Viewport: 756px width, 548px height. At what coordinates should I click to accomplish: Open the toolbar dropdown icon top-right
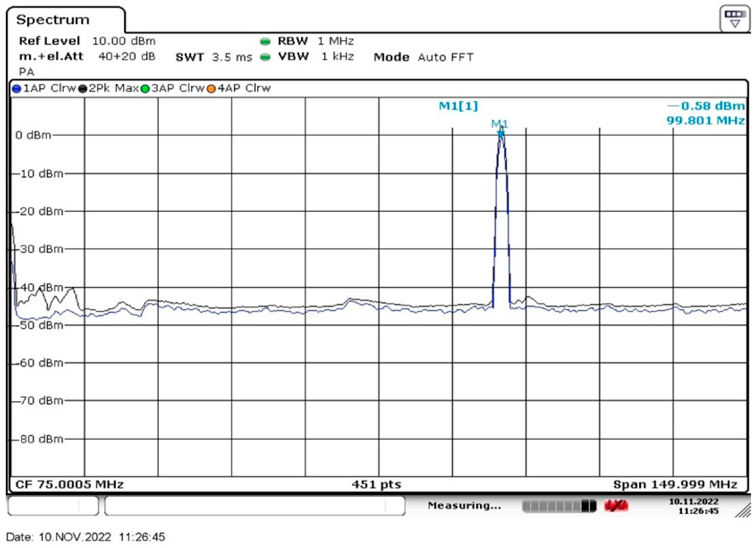[735, 19]
